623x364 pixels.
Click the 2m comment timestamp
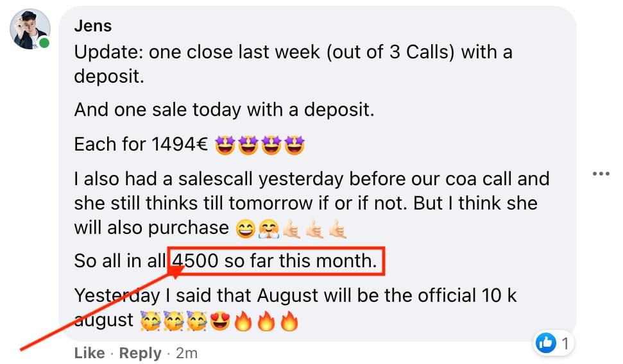[186, 353]
